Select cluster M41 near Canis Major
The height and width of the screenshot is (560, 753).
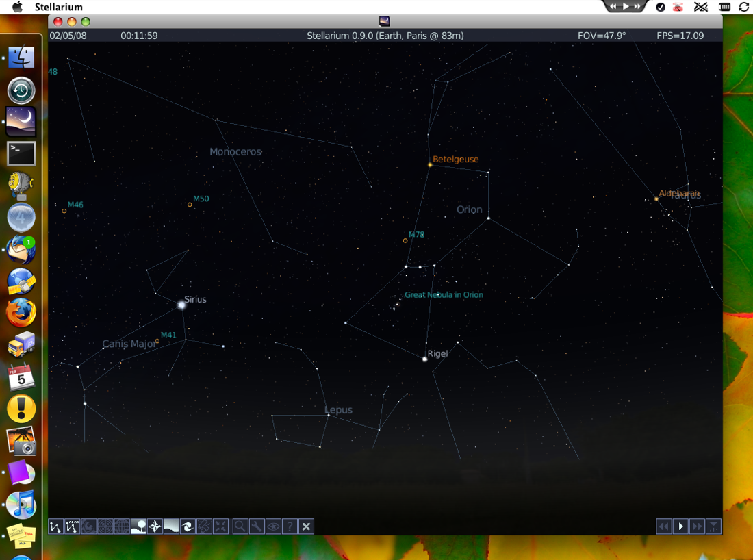click(x=157, y=341)
